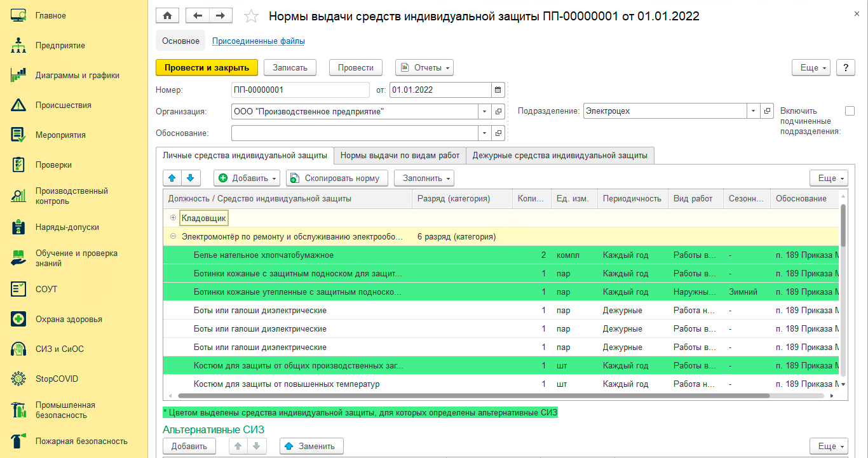Switch to Дежурные средства индивидуальной защиты tab
The height and width of the screenshot is (458, 868).
(560, 155)
